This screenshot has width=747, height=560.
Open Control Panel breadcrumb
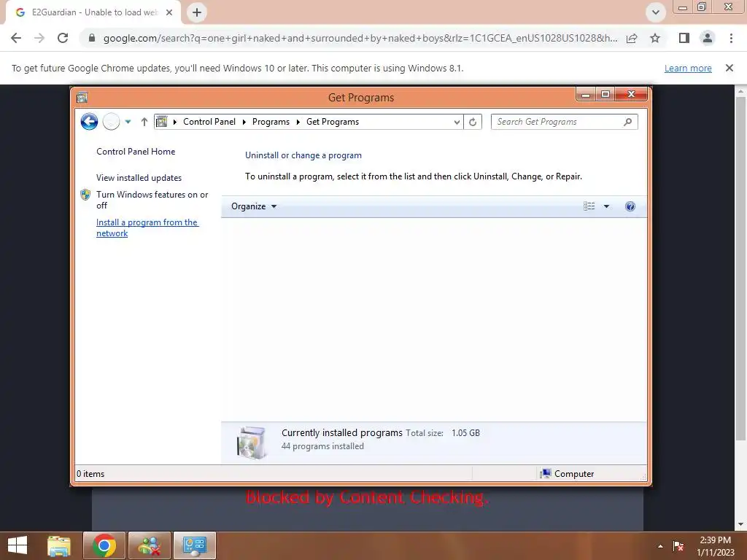tap(209, 122)
